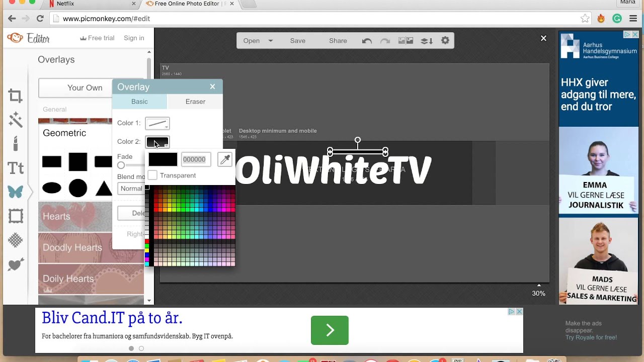Open the Color 1 dropdown swatch
Screen dimensions: 644x362
(x=157, y=123)
